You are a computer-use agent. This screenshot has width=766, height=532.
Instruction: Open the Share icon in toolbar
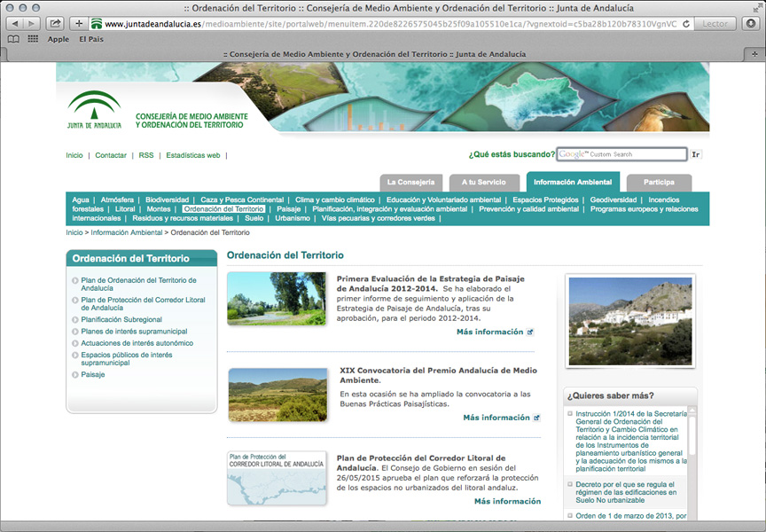56,24
